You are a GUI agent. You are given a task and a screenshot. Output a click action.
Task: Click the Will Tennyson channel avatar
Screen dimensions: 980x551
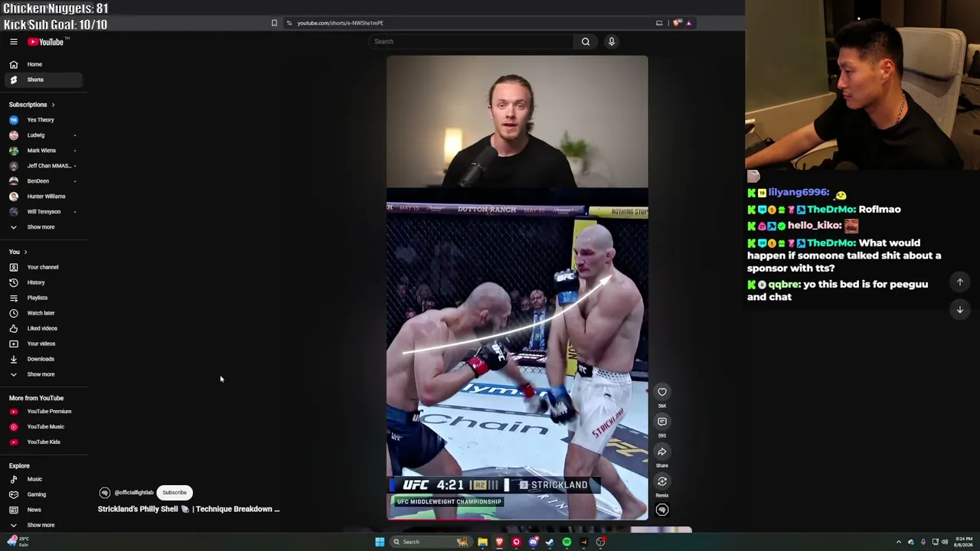tap(14, 212)
